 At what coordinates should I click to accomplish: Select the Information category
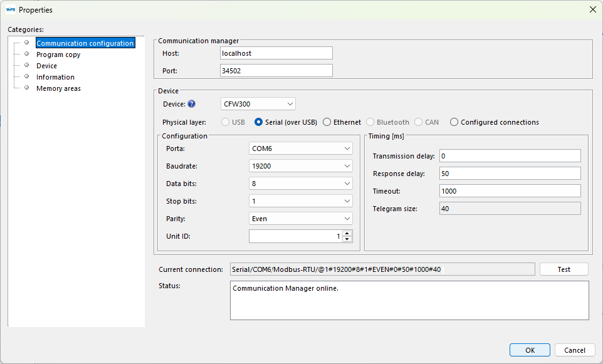(55, 76)
